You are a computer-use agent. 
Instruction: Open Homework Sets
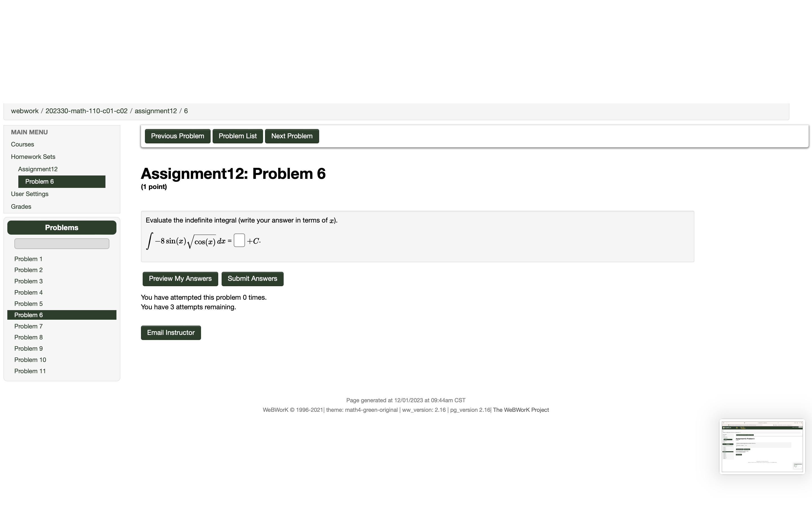pos(33,157)
